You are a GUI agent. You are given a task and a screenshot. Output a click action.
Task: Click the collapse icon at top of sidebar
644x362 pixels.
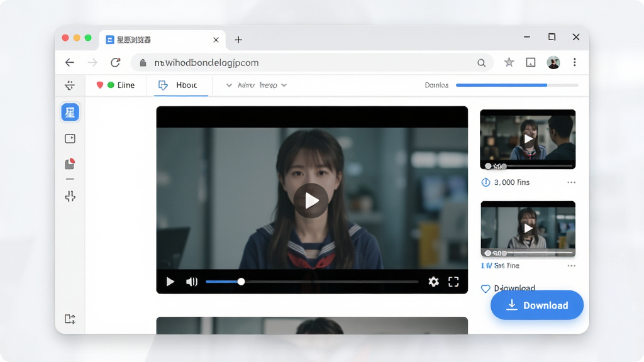click(x=70, y=85)
